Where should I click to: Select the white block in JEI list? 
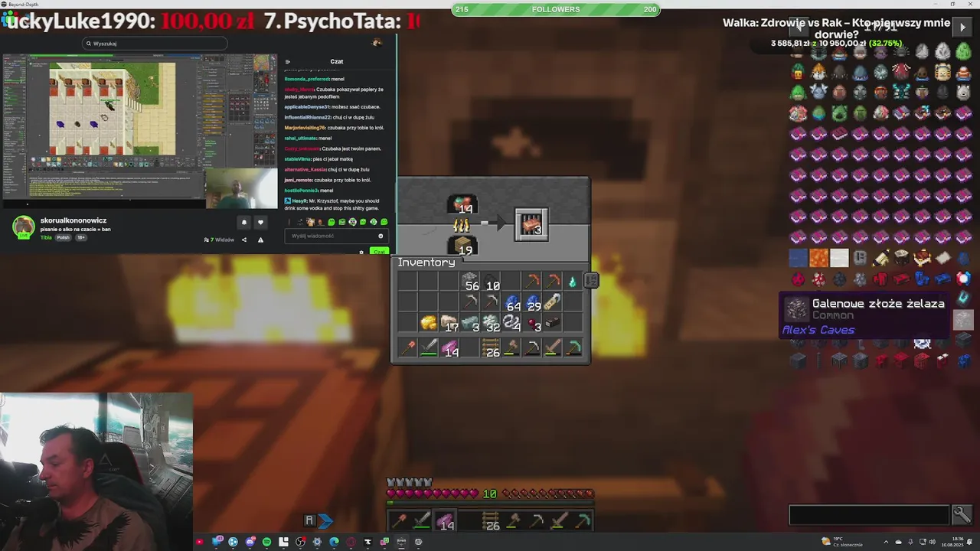click(840, 258)
